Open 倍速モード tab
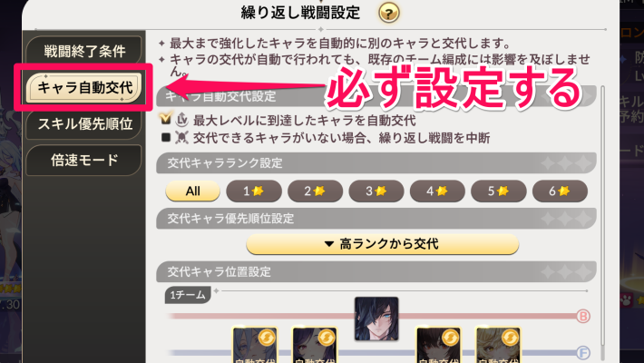The width and height of the screenshot is (644, 363). (84, 160)
